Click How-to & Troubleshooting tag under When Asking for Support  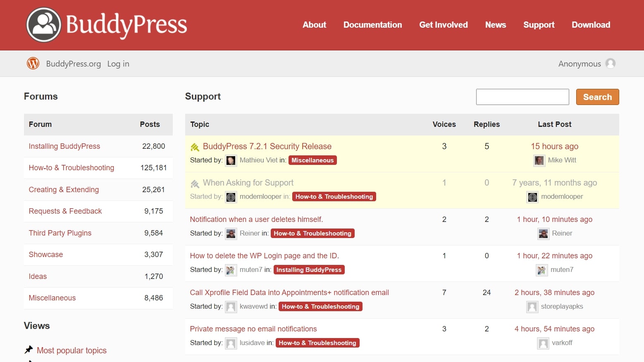tap(334, 197)
